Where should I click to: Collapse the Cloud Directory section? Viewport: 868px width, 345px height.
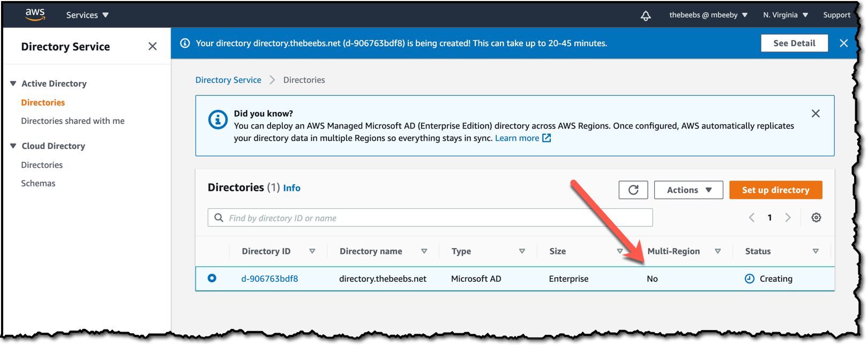13,146
